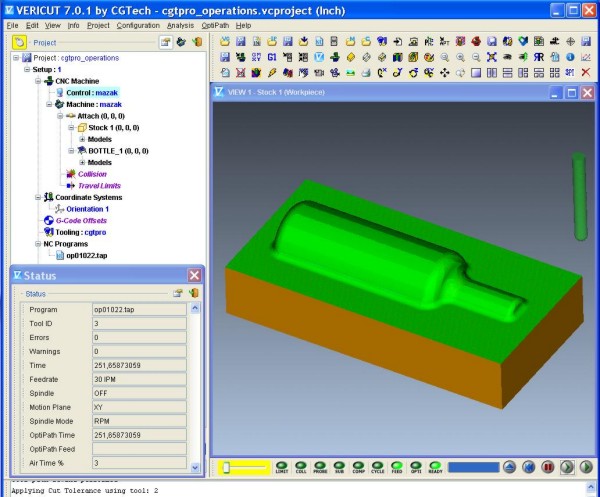The height and width of the screenshot is (497, 600).
Task: Click the pencil edit icon in toolbar
Action: click(x=272, y=72)
